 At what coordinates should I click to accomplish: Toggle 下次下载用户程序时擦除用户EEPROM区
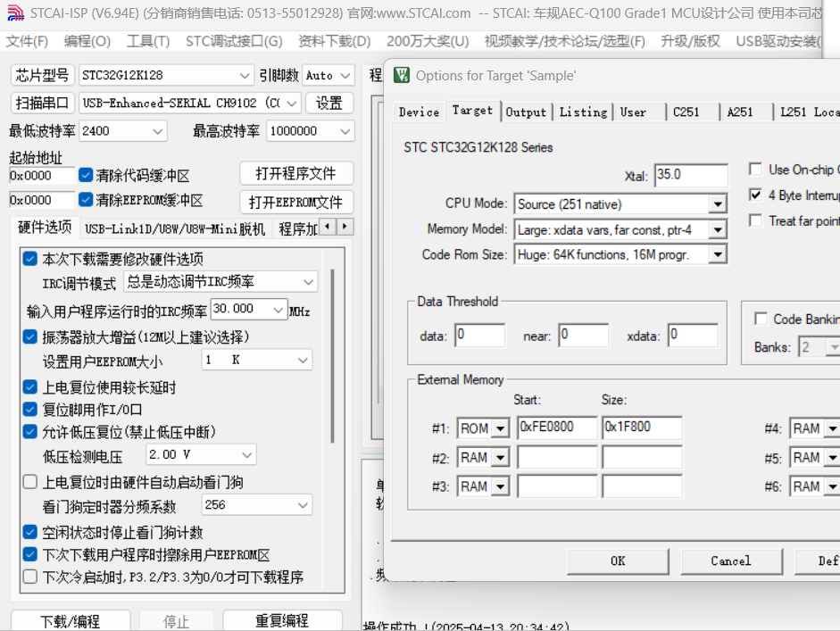30,554
